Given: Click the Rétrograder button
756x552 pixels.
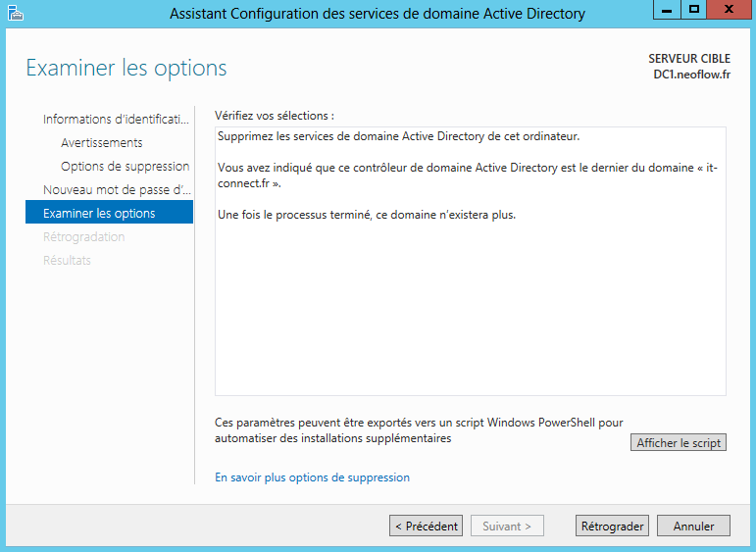Looking at the screenshot, I should tap(612, 526).
